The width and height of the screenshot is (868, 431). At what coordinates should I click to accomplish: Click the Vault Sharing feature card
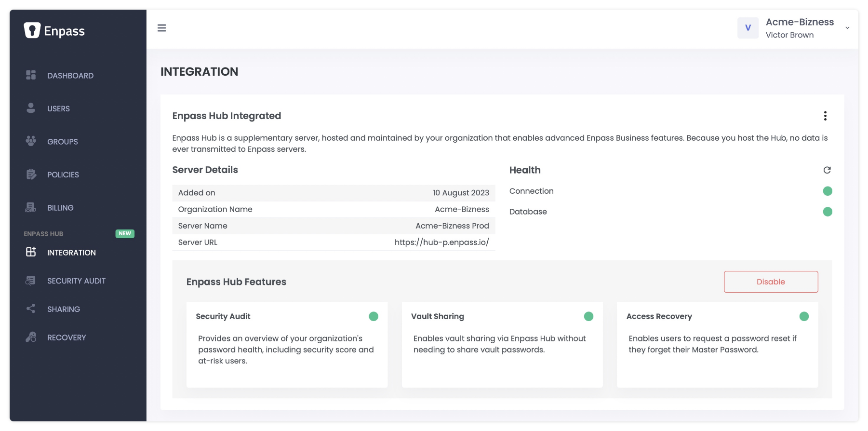click(502, 345)
